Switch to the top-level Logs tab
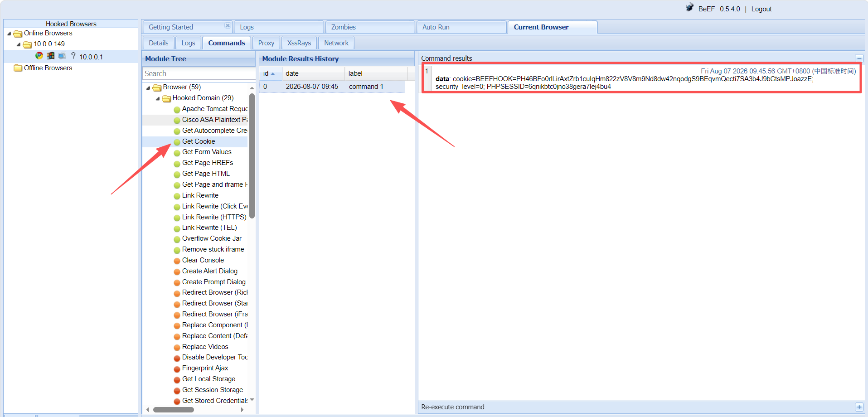This screenshot has width=868, height=417. pos(279,27)
